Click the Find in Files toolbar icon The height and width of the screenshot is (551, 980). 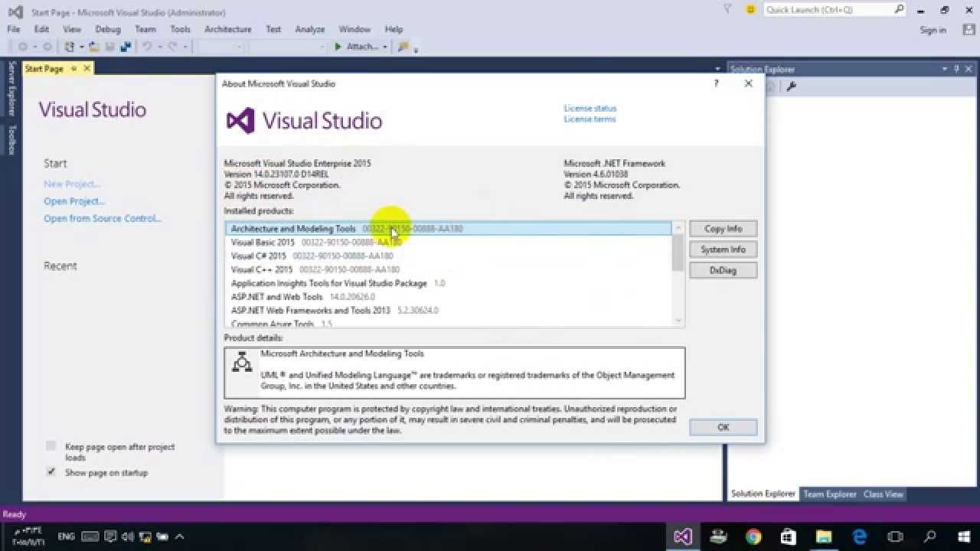click(x=403, y=47)
